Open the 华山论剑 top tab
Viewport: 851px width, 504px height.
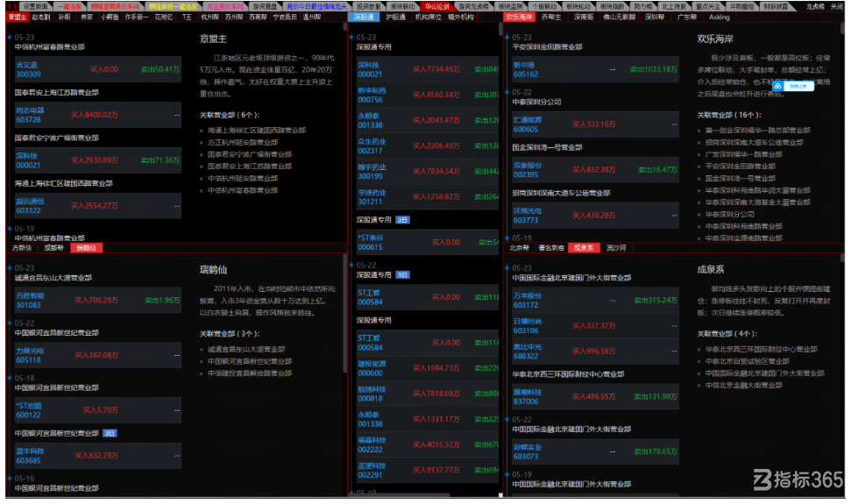(437, 6)
